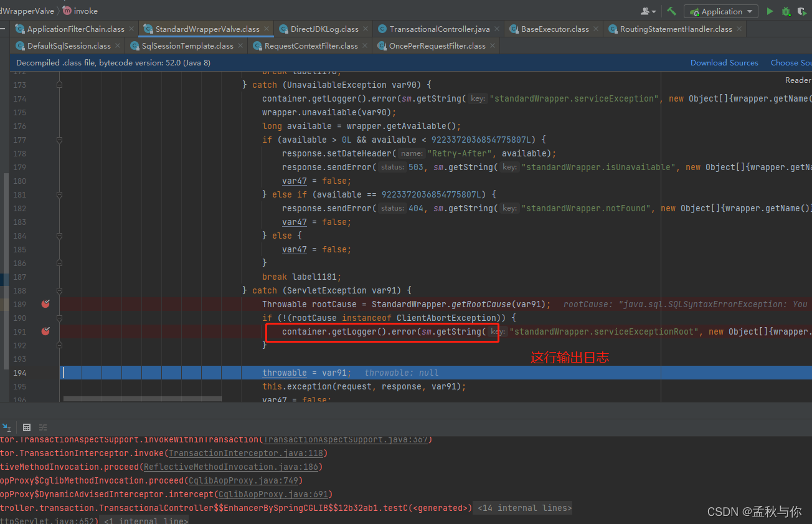
Task: Switch to the SqlSessionTemplate.class tab
Action: [187, 45]
